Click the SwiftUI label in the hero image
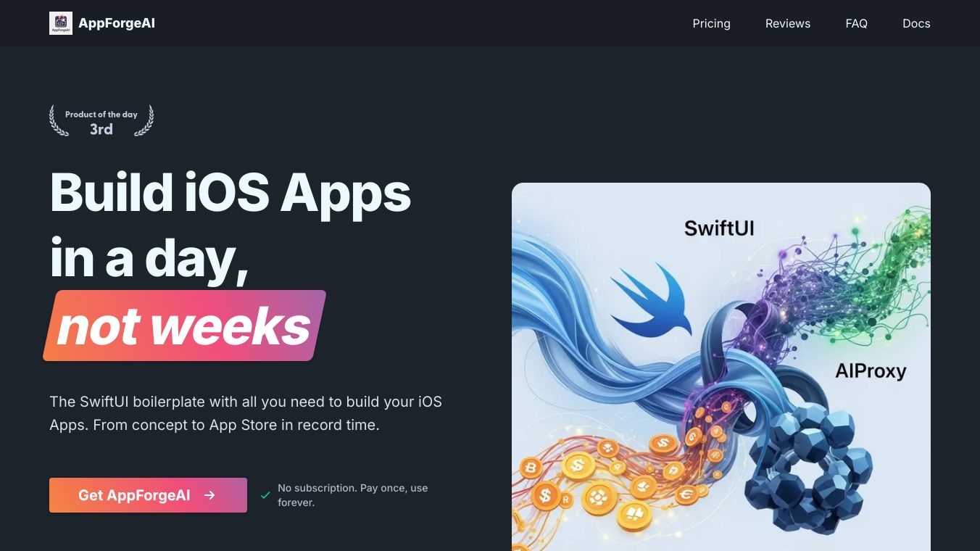The width and height of the screenshot is (980, 551). click(719, 228)
